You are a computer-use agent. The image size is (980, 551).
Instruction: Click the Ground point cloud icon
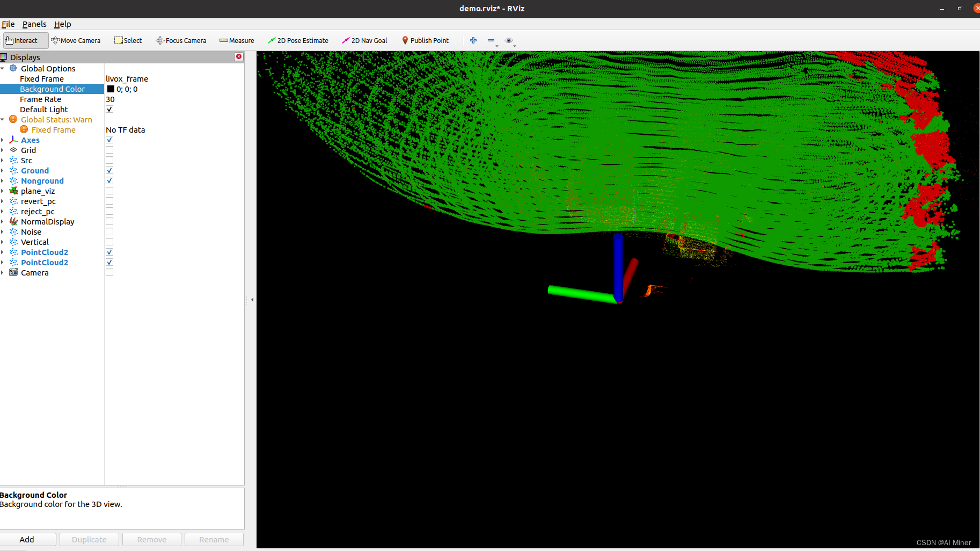pos(13,170)
